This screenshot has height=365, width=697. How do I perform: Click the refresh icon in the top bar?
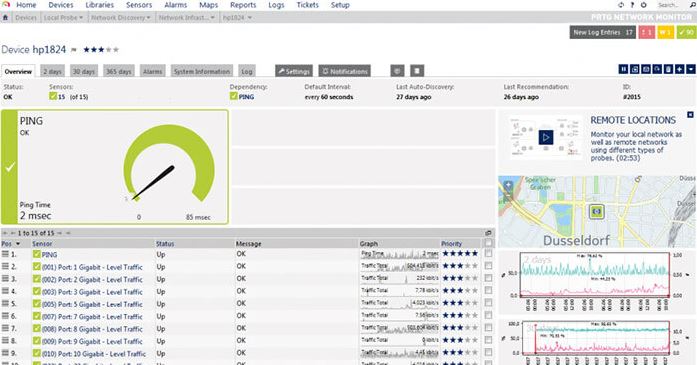click(621, 5)
